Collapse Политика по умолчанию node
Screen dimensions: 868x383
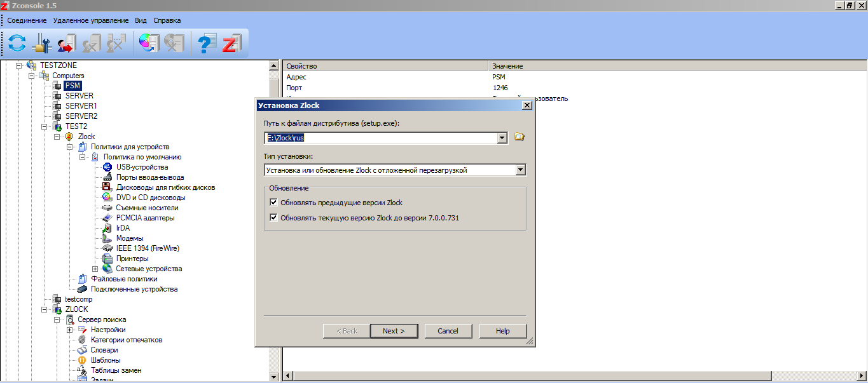point(83,157)
